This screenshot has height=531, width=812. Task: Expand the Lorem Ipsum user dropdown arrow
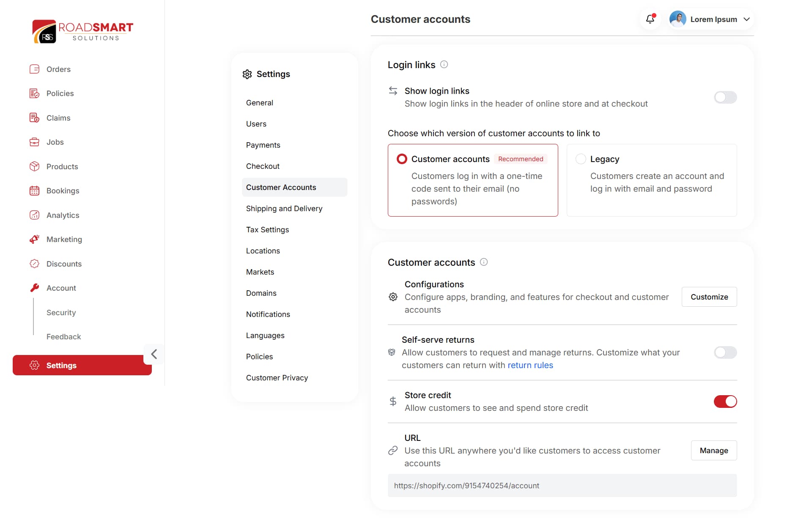click(x=746, y=19)
